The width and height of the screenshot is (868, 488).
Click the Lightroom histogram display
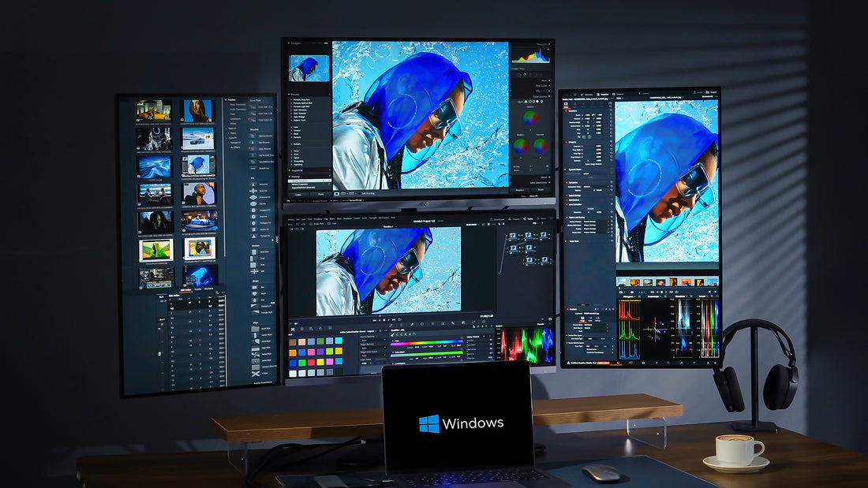tap(530, 54)
